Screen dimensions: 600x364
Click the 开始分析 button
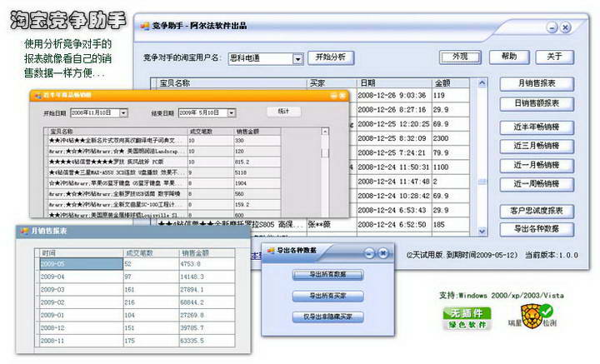coord(329,57)
